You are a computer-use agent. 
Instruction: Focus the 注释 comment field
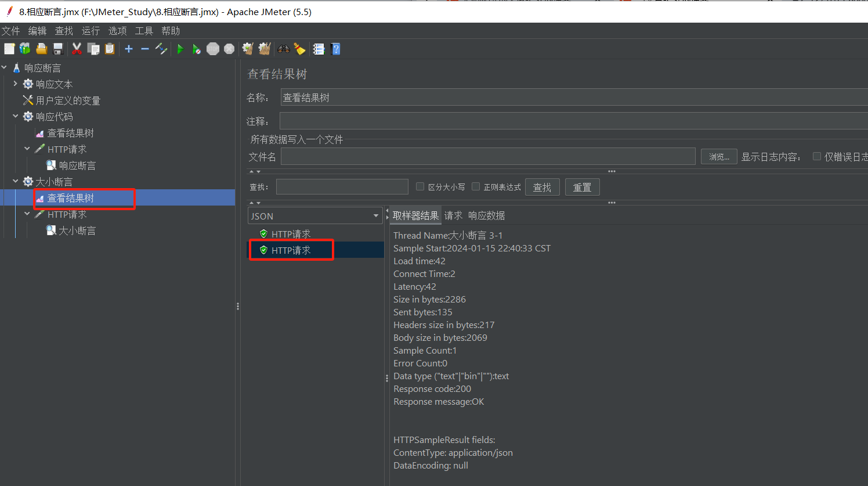(x=574, y=121)
